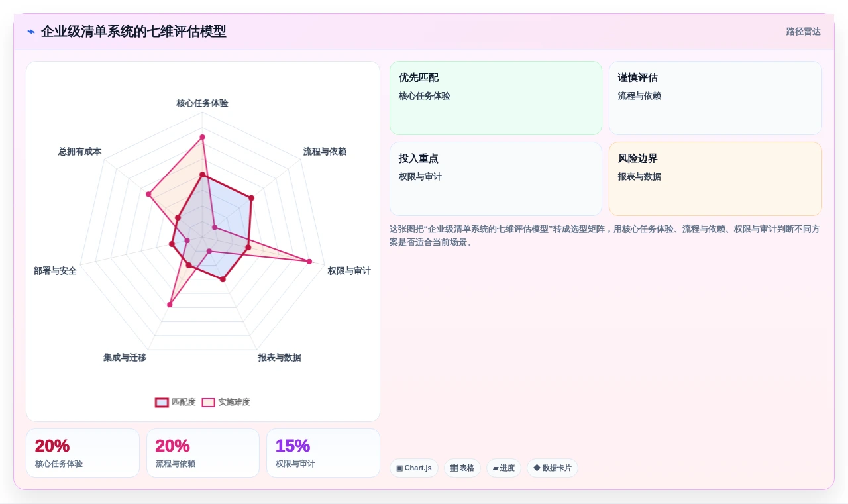
Task: Click the 实施难度 data point on 总拥有成本 axis
Action: [149, 194]
